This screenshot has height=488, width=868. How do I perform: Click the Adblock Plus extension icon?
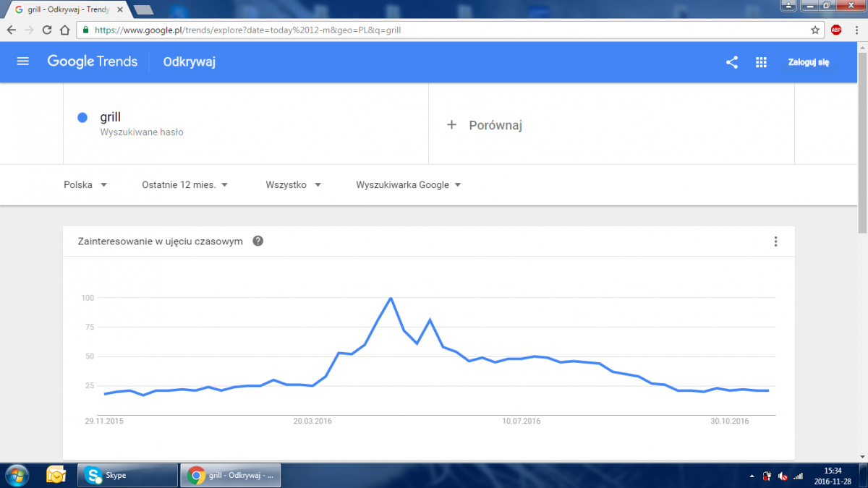(x=836, y=30)
